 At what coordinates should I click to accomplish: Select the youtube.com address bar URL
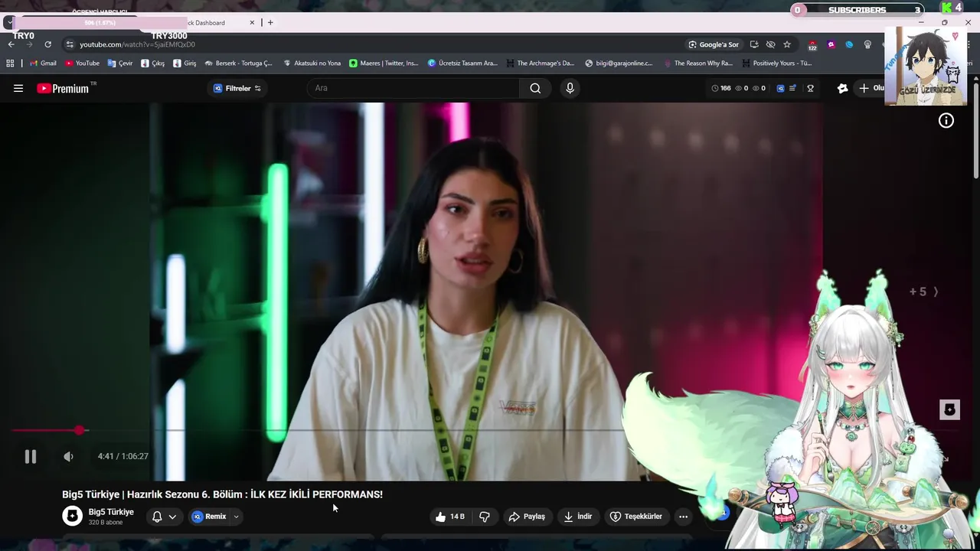[x=138, y=44]
